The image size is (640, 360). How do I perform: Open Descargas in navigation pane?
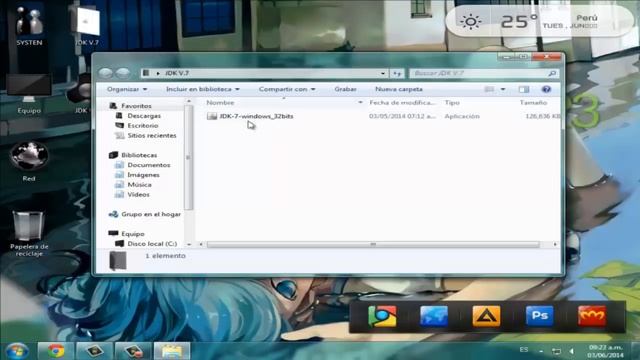[x=144, y=116]
